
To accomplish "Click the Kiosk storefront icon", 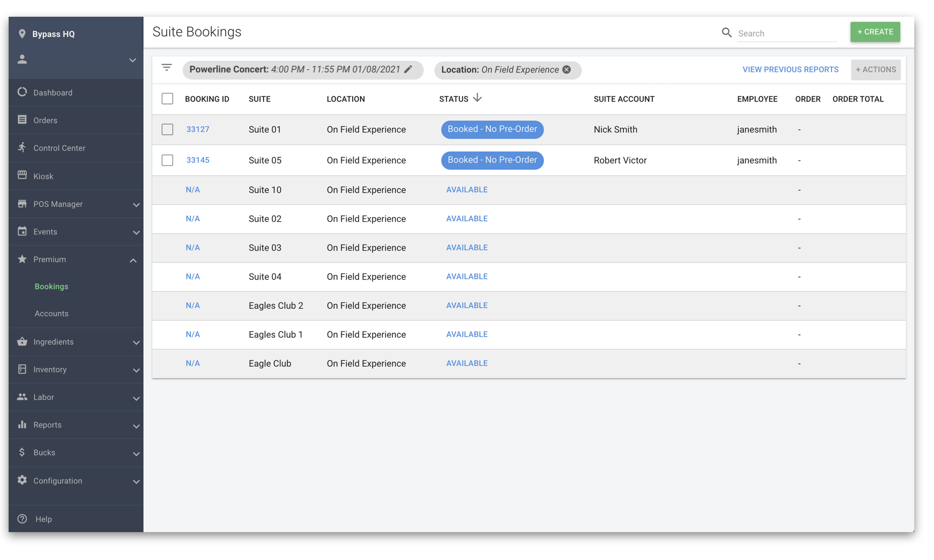I will [22, 176].
